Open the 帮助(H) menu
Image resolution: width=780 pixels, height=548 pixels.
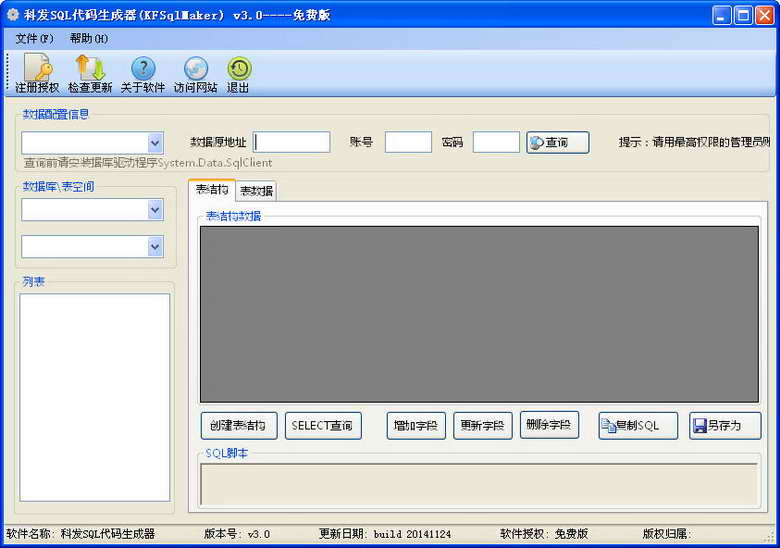pyautogui.click(x=89, y=38)
